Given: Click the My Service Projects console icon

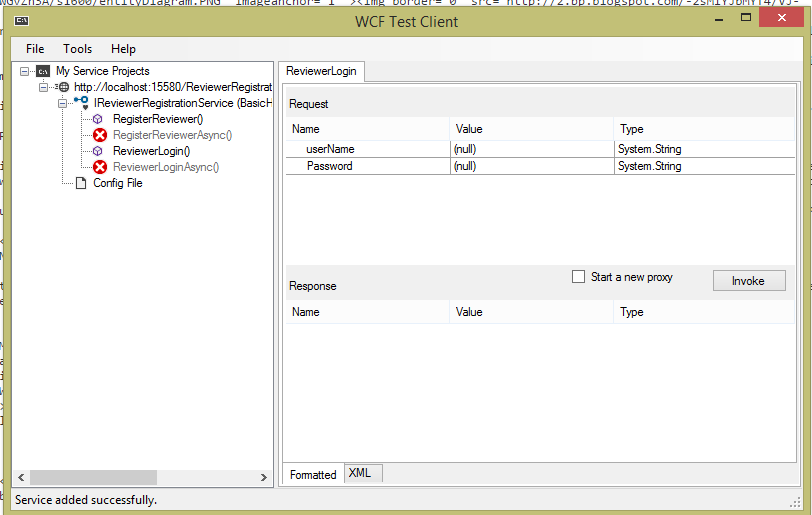Looking at the screenshot, I should [44, 71].
